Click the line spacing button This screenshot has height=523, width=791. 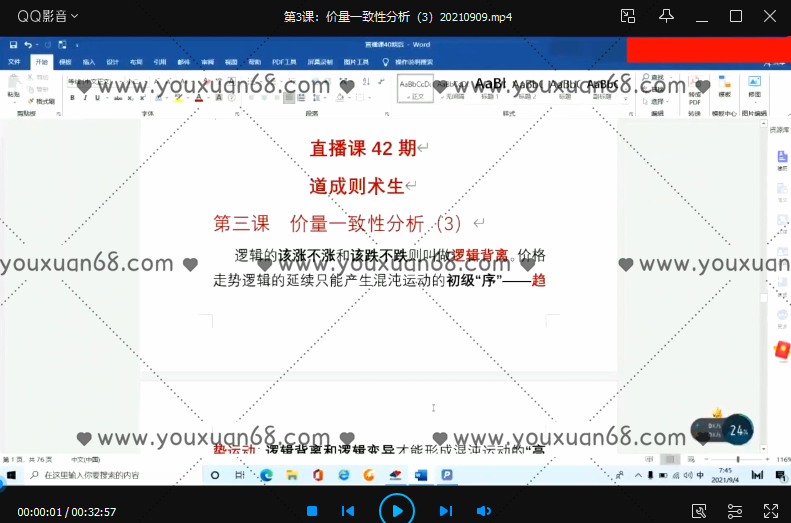318,97
